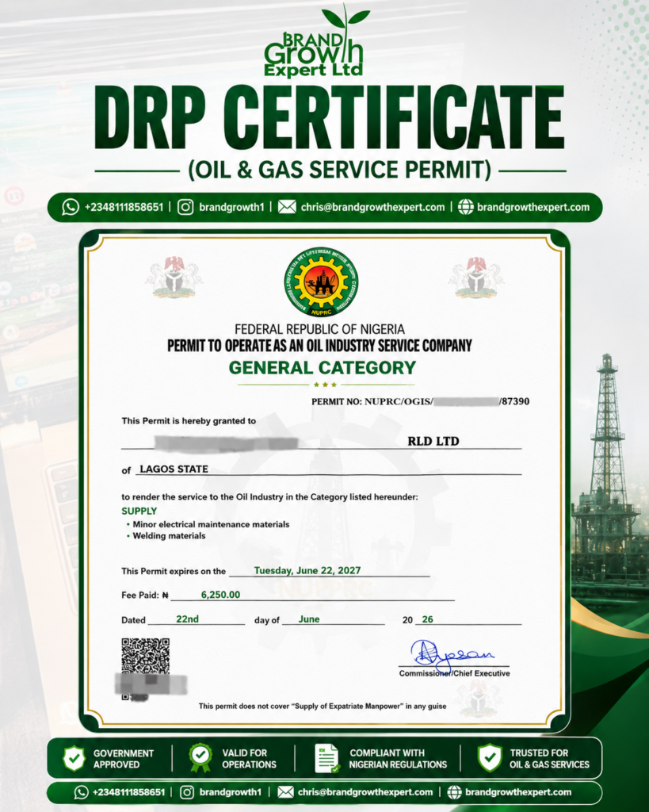
Task: Click the brandgrowth1 handle in bottom bar
Action: pyautogui.click(x=231, y=792)
